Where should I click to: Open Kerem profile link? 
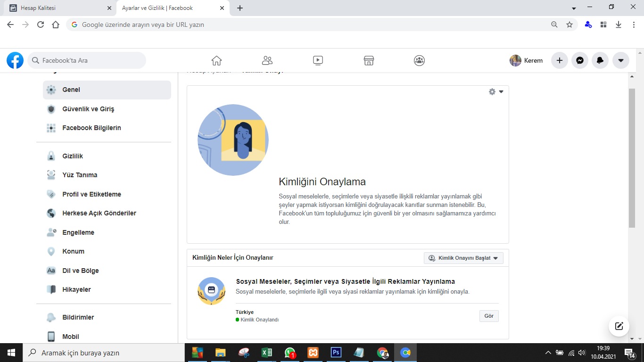526,60
